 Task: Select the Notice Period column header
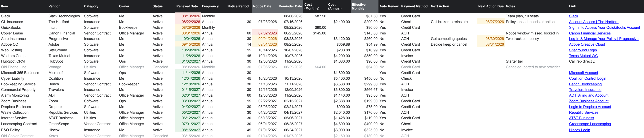(238, 6)
